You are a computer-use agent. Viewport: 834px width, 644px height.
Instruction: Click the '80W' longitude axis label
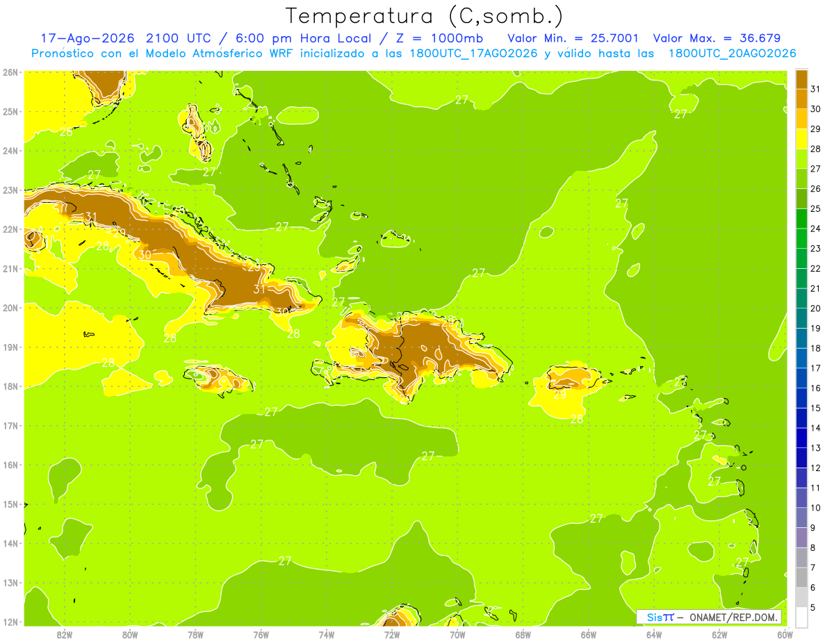pyautogui.click(x=129, y=634)
